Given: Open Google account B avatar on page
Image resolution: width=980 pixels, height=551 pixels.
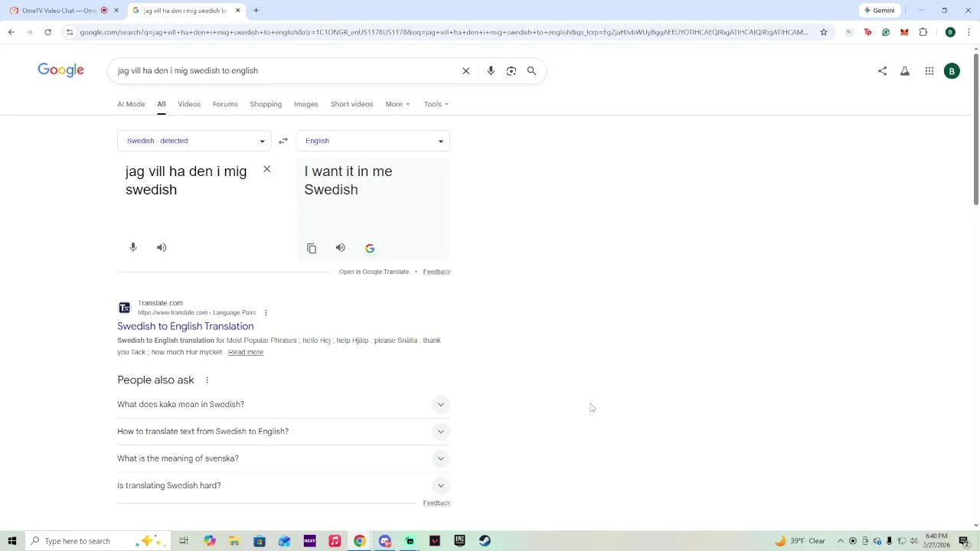Looking at the screenshot, I should click(952, 71).
